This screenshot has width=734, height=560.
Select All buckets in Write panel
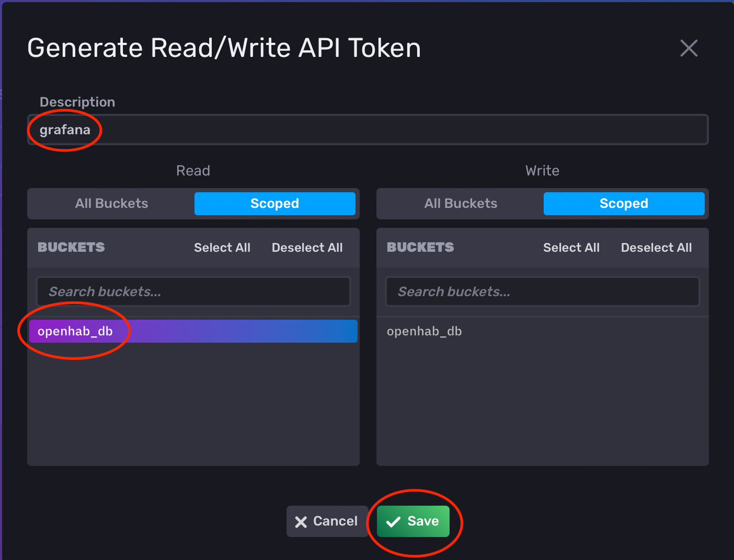[571, 248]
